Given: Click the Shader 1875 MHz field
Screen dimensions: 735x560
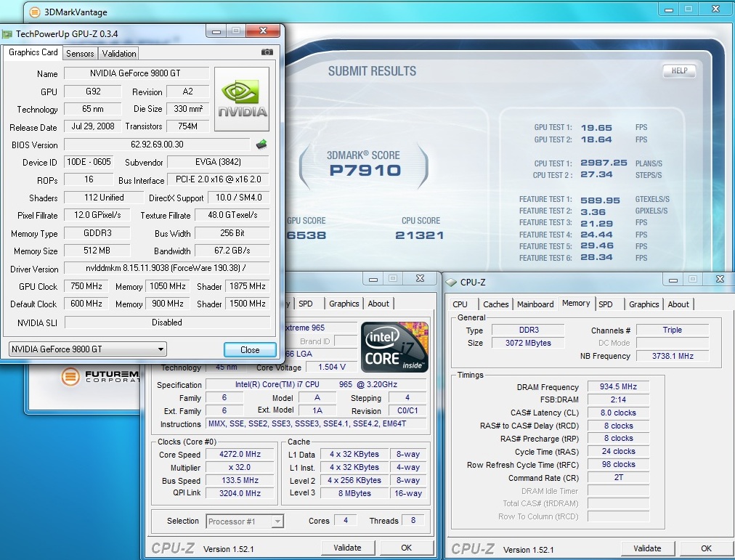Looking at the screenshot, I should click(248, 286).
